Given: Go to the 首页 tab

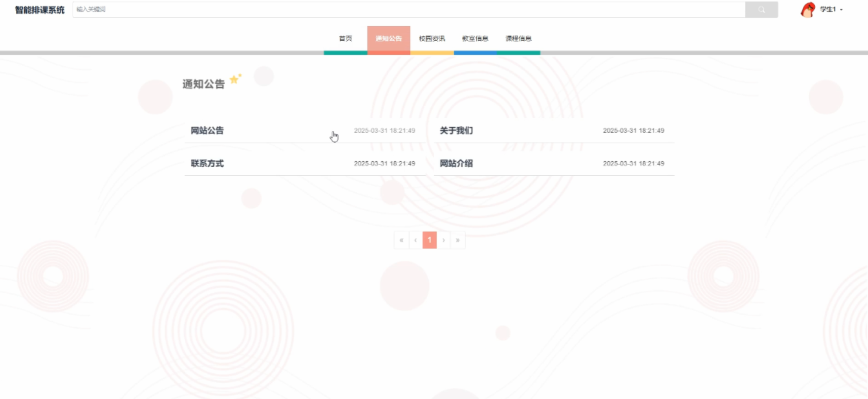Looking at the screenshot, I should (x=345, y=39).
